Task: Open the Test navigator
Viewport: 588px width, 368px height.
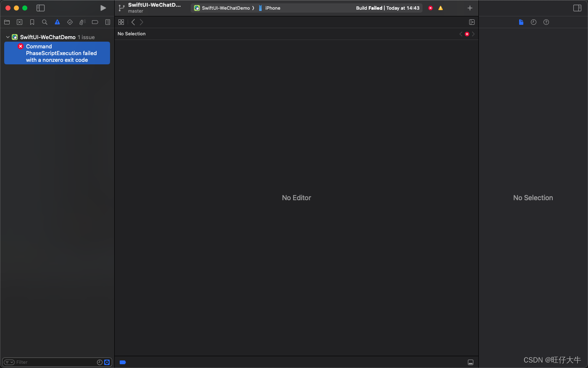Action: (70, 22)
